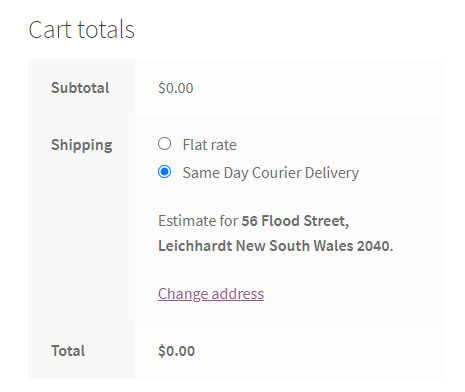Click the '56 Flood Street,' address text
Screen dimensions: 465x392
tap(295, 221)
